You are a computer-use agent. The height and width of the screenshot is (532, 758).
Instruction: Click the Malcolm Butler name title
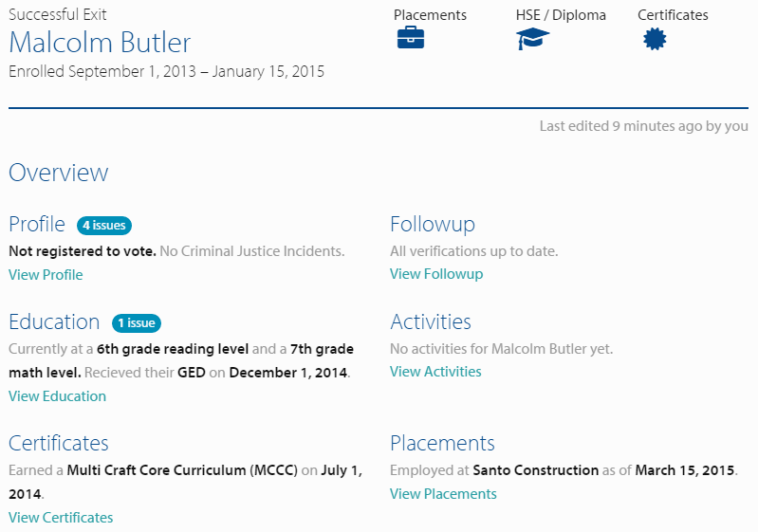click(x=100, y=44)
